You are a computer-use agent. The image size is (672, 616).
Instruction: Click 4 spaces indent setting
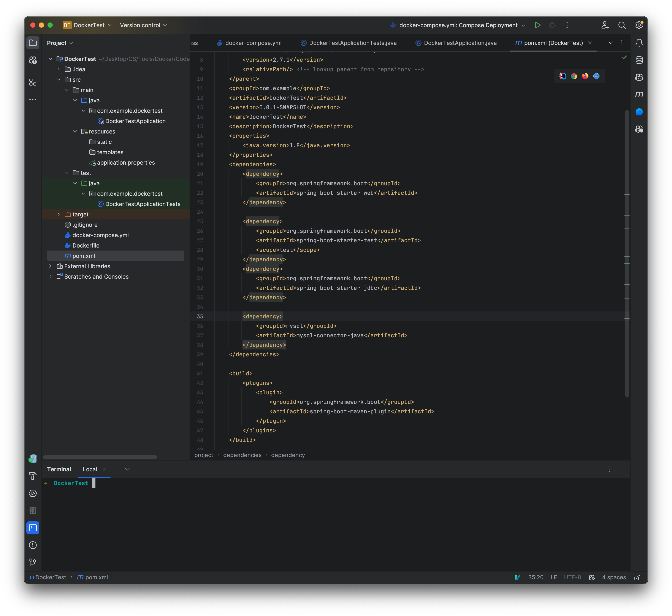pyautogui.click(x=614, y=578)
